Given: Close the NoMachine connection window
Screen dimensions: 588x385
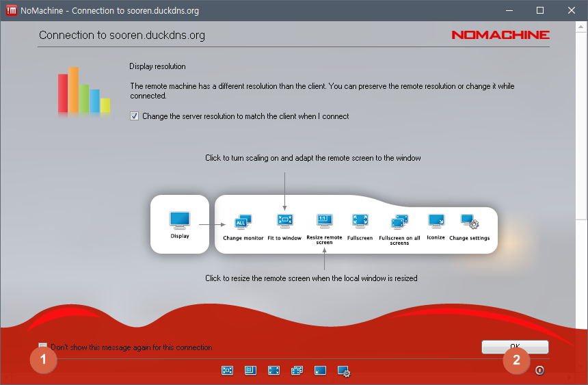Looking at the screenshot, I should point(571,10).
